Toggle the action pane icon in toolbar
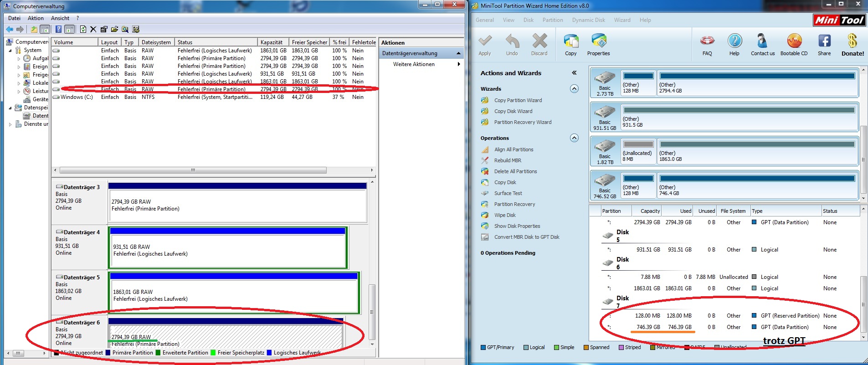 tap(69, 29)
